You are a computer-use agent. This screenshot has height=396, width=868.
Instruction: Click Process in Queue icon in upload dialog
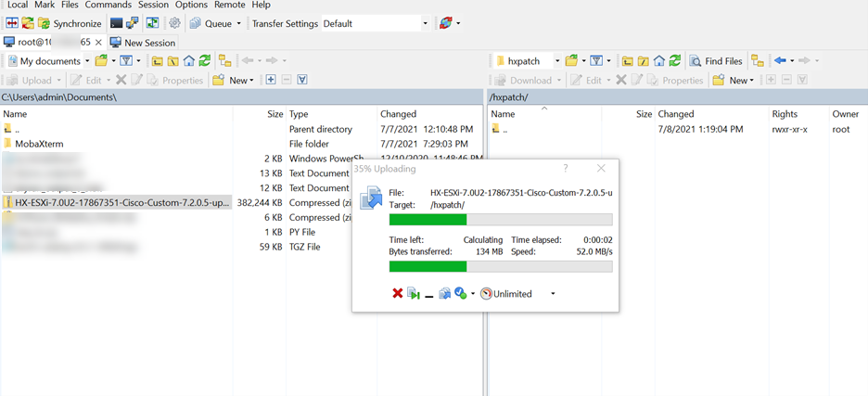coord(444,294)
